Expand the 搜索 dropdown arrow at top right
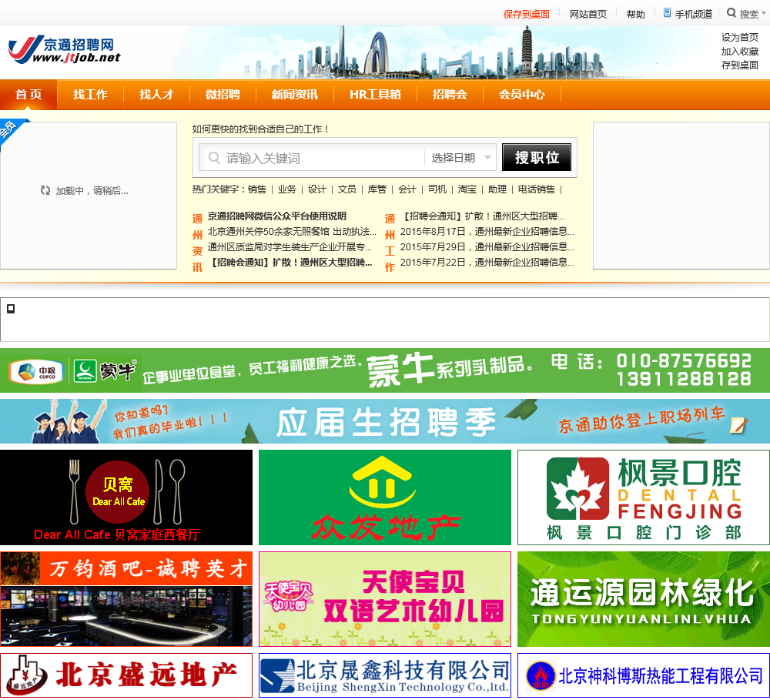 pyautogui.click(x=764, y=14)
